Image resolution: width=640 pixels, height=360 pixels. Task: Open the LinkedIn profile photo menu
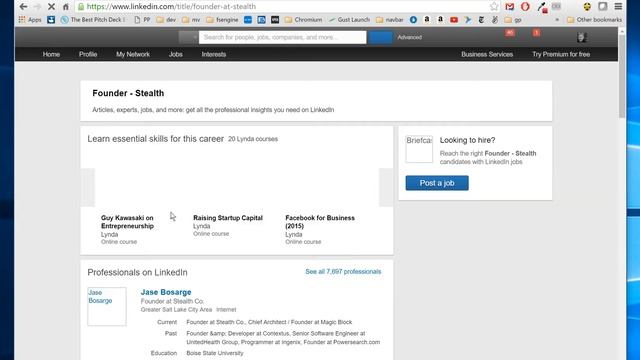pyautogui.click(x=582, y=37)
